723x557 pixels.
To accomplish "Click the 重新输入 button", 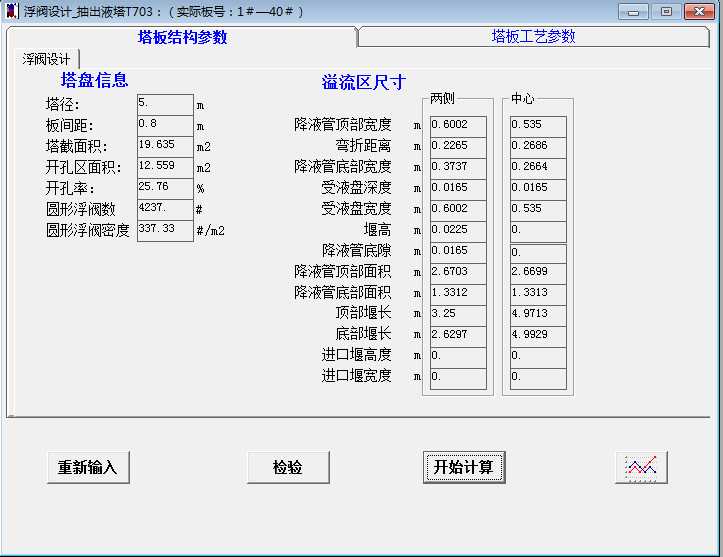I will pos(88,467).
